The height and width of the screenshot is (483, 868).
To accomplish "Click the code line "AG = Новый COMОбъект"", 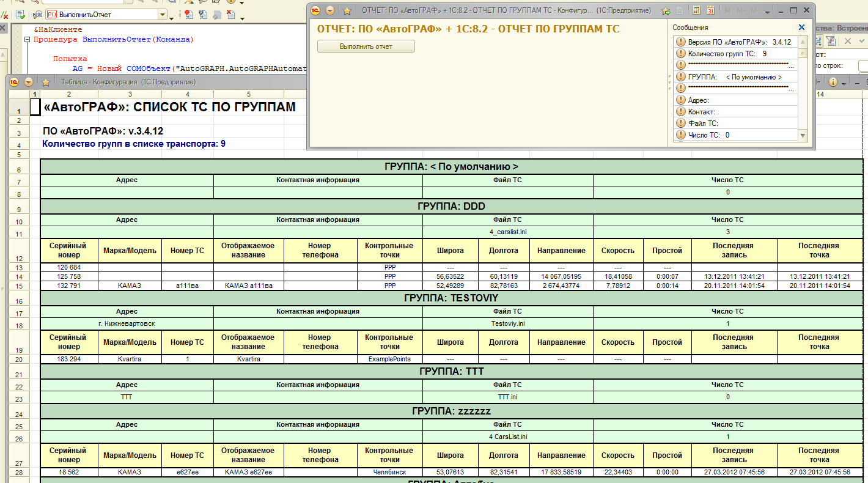I will (x=189, y=68).
